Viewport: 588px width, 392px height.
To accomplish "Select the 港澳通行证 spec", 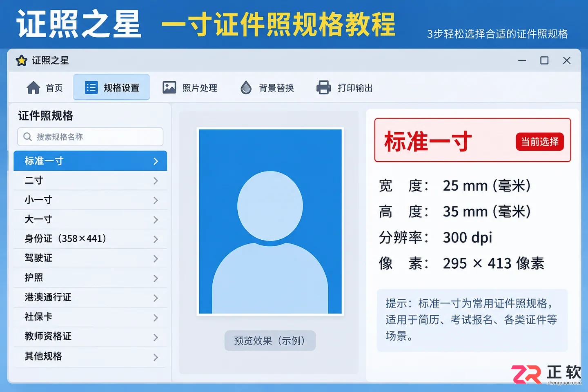I will click(90, 298).
